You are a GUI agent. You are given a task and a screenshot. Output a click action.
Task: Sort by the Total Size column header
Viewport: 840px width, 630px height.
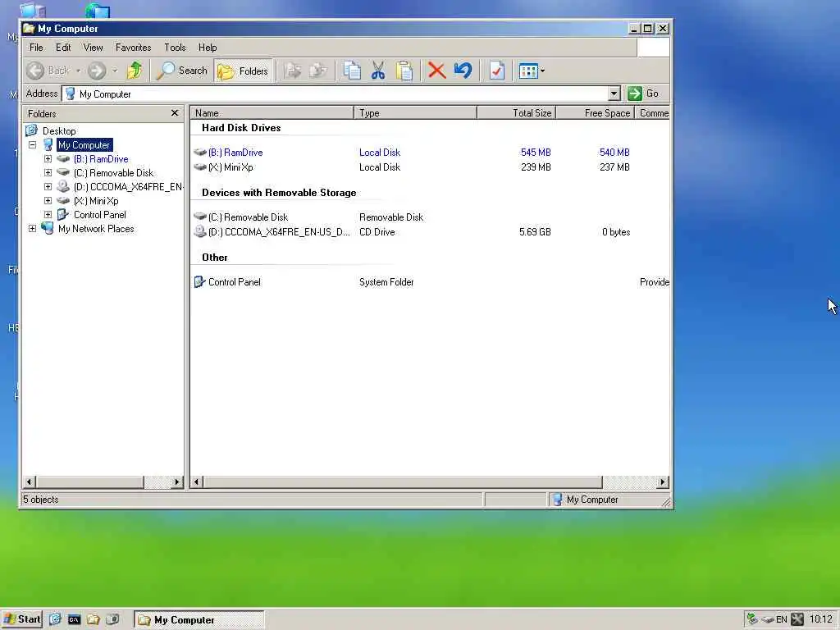click(517, 113)
